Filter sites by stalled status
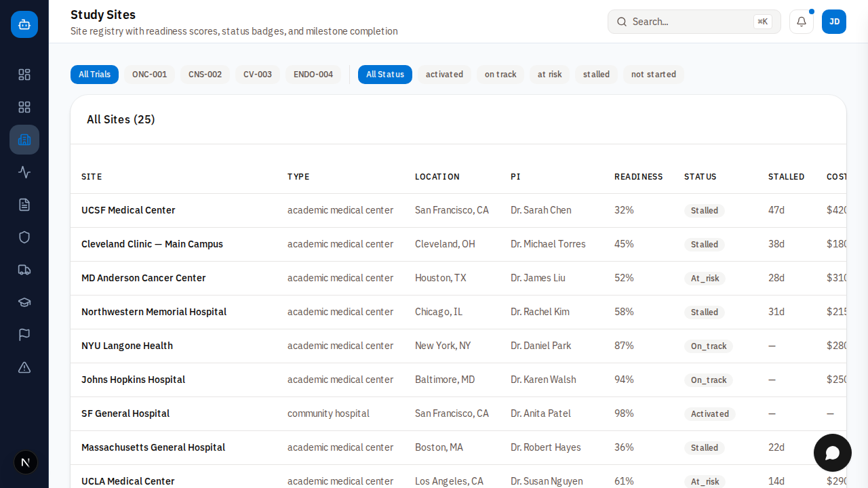The height and width of the screenshot is (488, 868). (x=596, y=75)
